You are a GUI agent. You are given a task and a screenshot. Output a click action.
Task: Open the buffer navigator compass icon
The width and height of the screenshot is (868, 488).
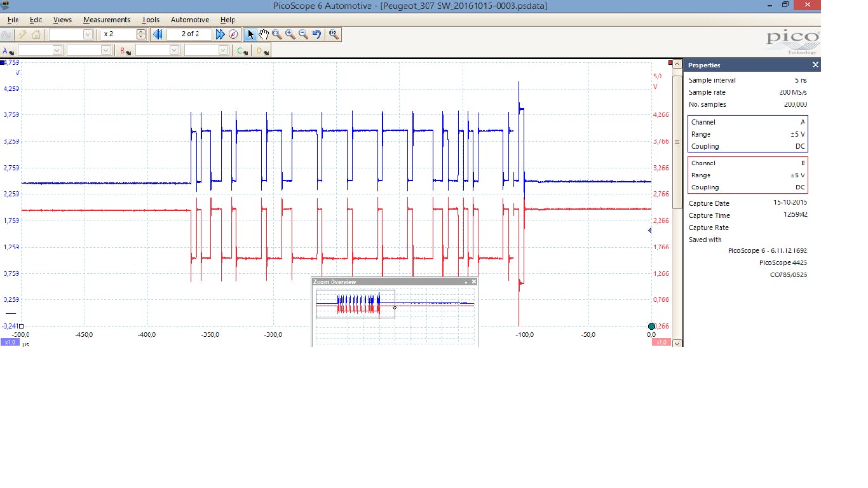coord(233,34)
